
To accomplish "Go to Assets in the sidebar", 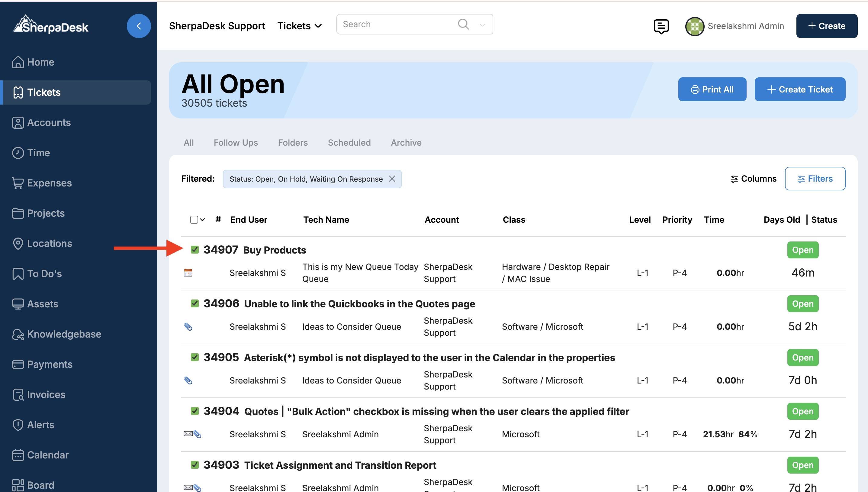I will pyautogui.click(x=43, y=304).
